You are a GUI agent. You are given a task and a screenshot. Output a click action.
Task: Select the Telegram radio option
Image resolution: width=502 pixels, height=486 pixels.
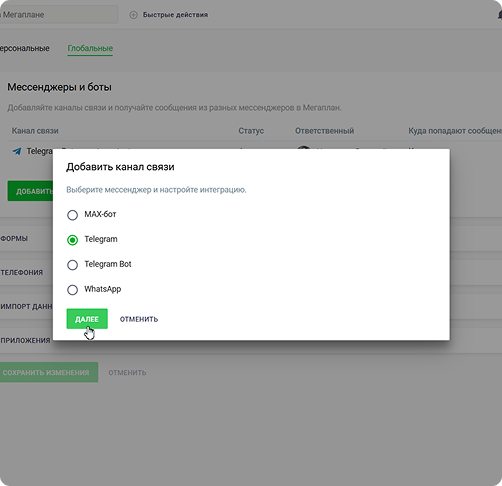(72, 240)
